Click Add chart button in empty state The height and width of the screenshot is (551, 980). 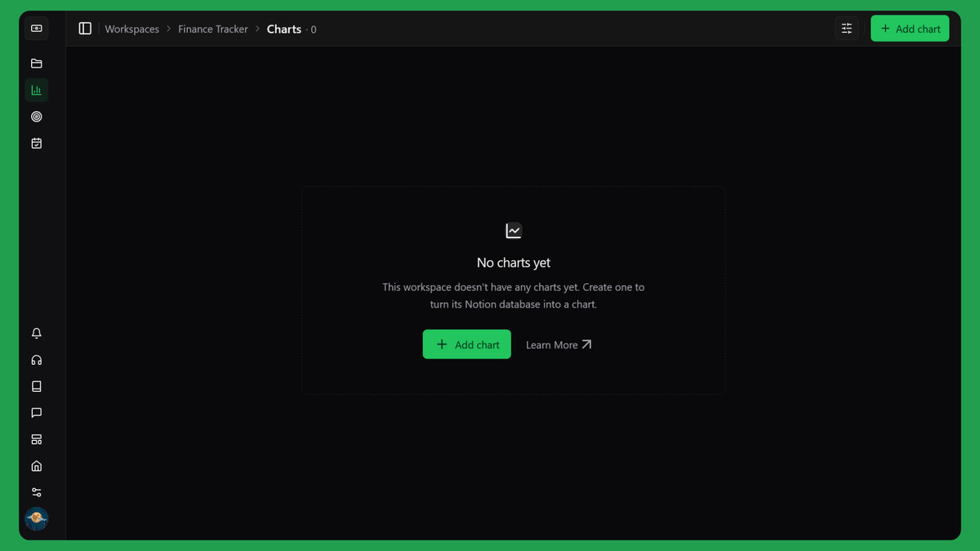467,344
